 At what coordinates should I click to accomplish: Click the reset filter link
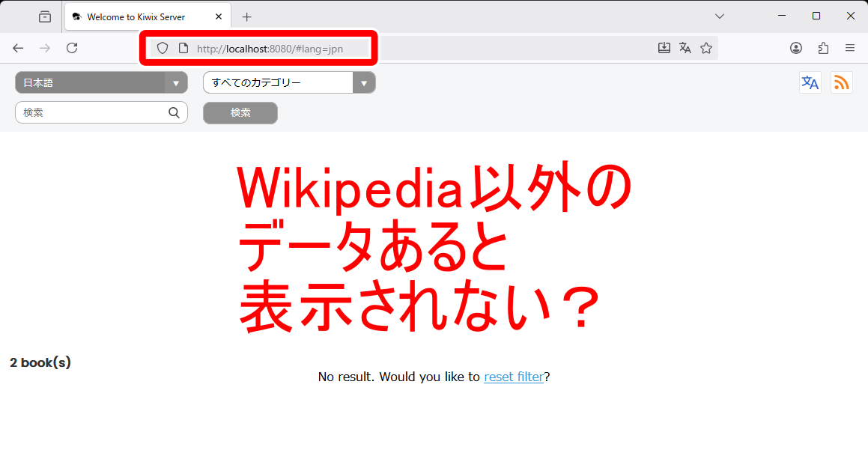click(513, 377)
